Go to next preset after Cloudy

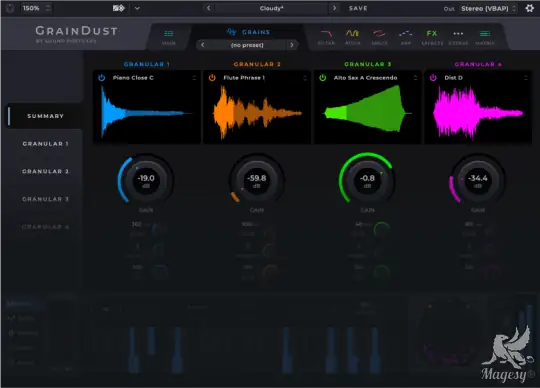point(334,8)
